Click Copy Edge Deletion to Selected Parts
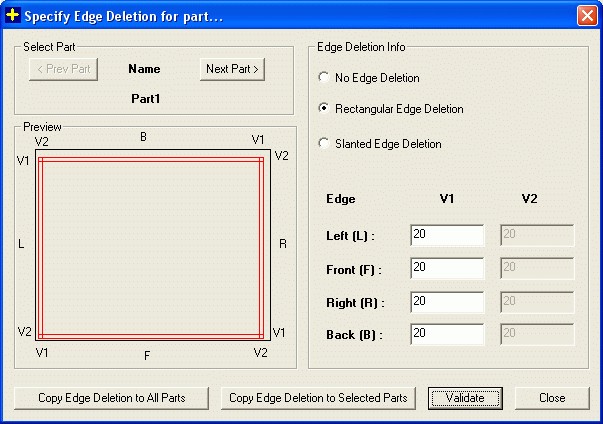Image resolution: width=603 pixels, height=424 pixels. [318, 398]
